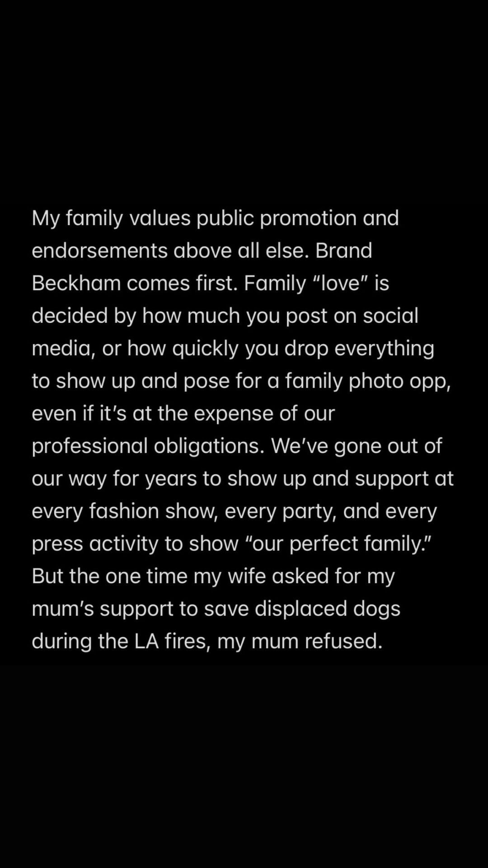Click the word "professional"
Viewport: 488px width, 868px height.
pos(89,446)
